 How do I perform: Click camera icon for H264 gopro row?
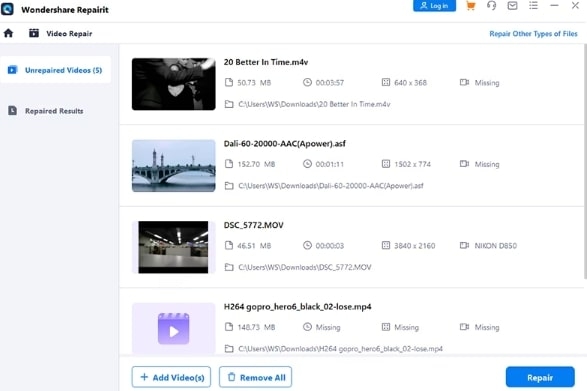[x=464, y=327]
